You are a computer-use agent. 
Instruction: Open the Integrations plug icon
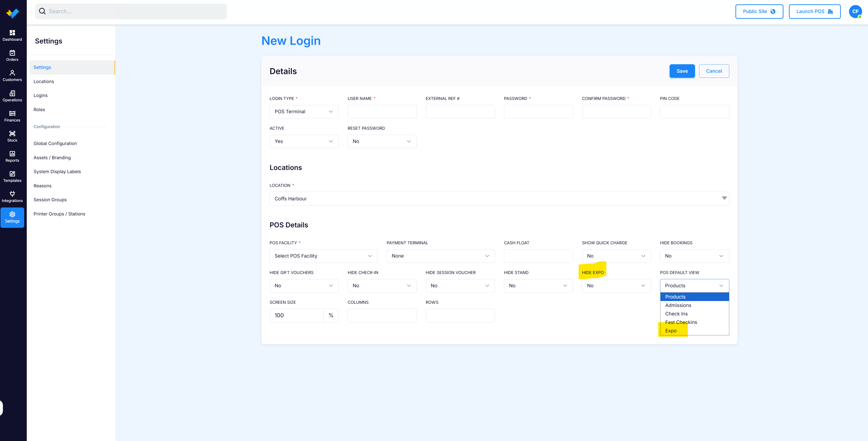[12, 194]
